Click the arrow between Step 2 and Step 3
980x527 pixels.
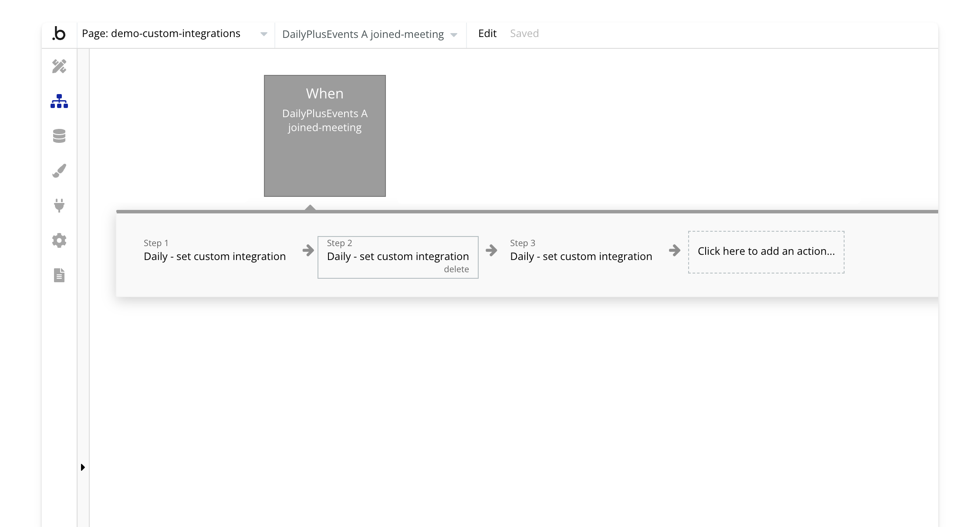(x=492, y=250)
